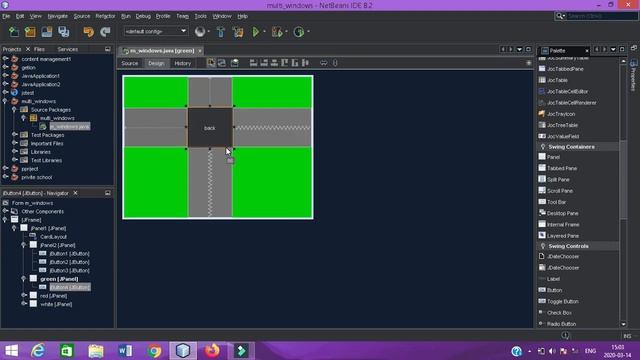This screenshot has width=640, height=360.
Task: Click the Undo toolbar icon
Action: [x=88, y=32]
